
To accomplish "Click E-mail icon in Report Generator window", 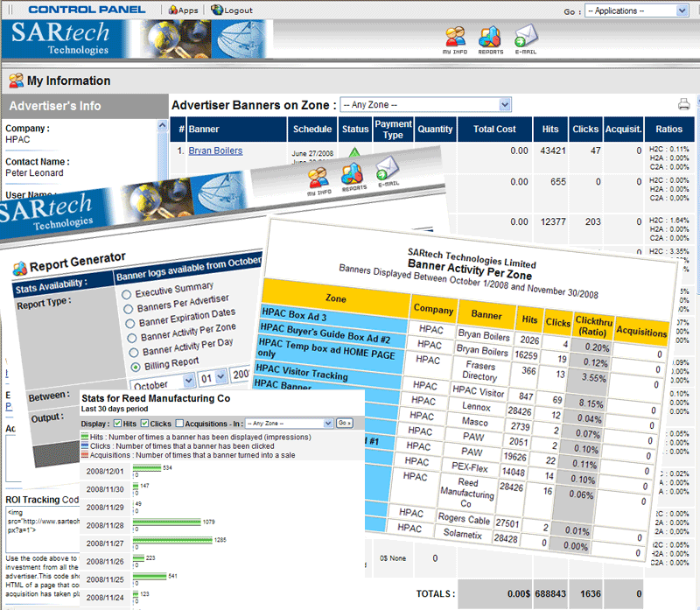I will tap(388, 172).
